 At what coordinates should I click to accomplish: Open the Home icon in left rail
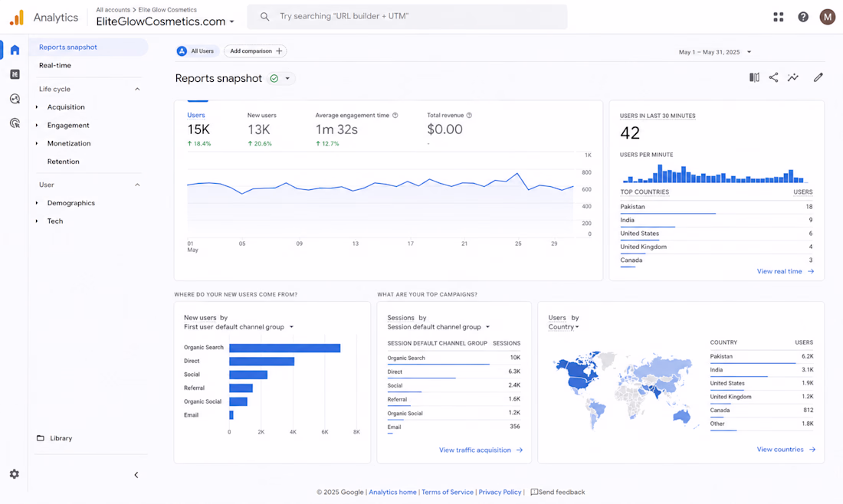(15, 50)
